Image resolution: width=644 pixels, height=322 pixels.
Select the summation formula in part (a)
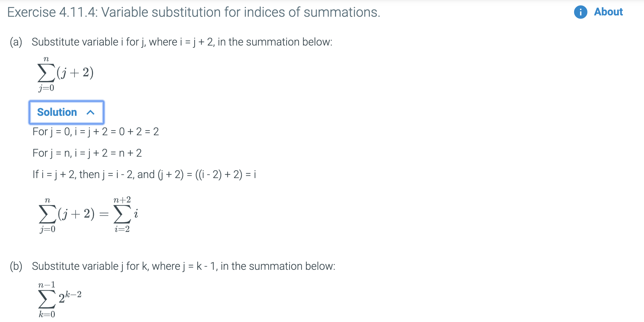click(65, 73)
